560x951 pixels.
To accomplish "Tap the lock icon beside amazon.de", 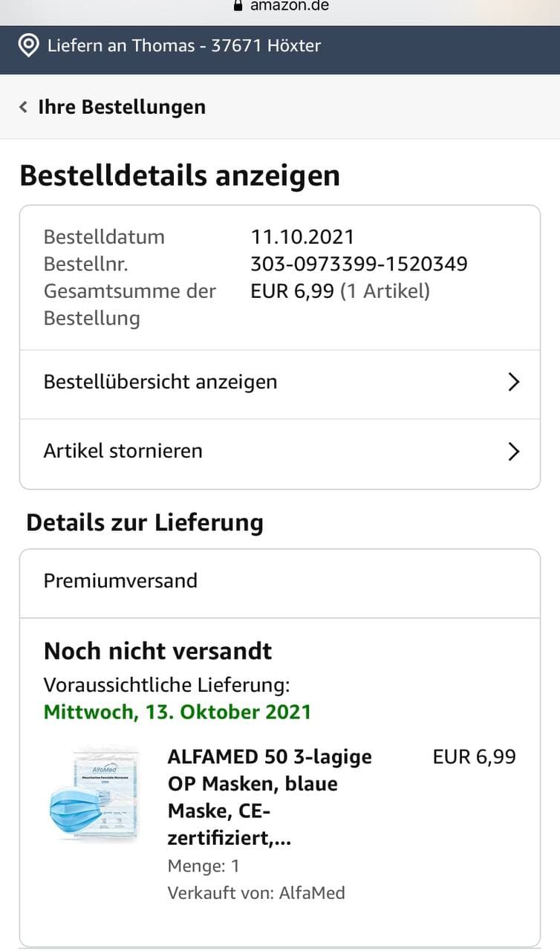I will coord(238,5).
